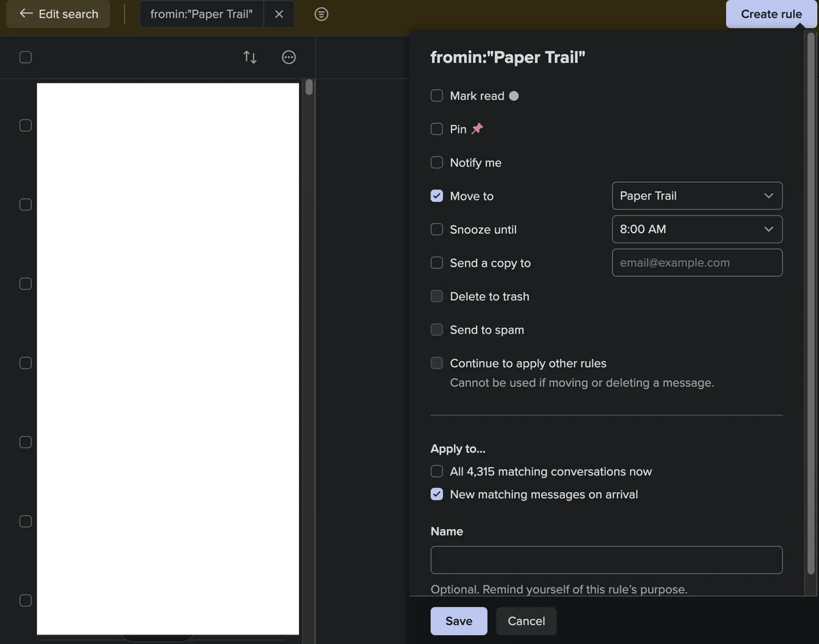Click the Create rule button
Screen dimensions: 819x644
click(770, 14)
